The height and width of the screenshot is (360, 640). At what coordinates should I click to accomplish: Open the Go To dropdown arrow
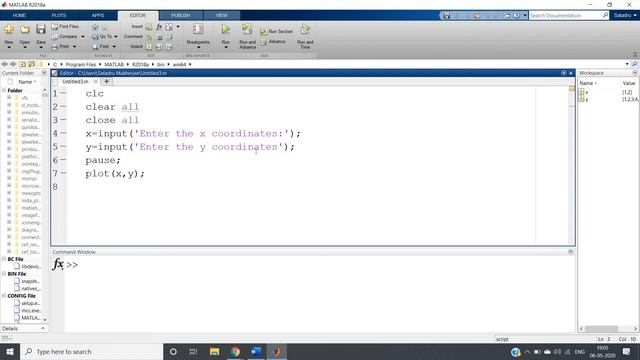[116, 37]
